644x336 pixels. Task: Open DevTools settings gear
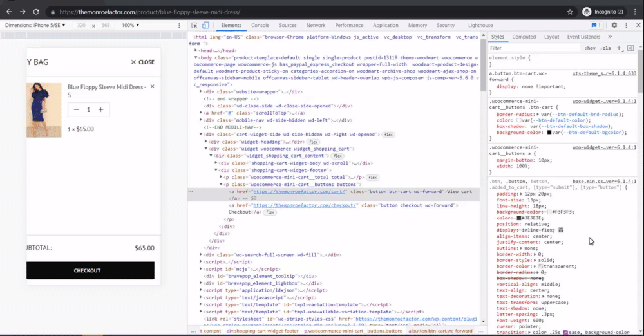pos(614,26)
